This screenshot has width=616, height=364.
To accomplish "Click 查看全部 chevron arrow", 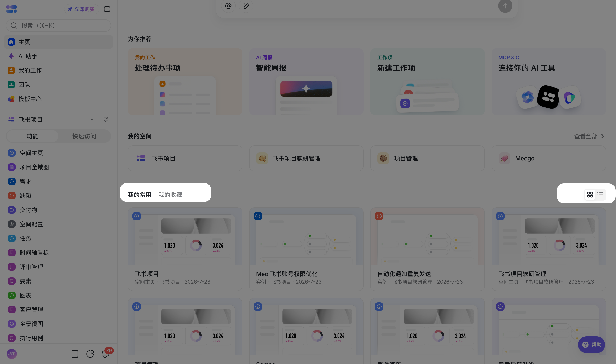I will pos(603,136).
